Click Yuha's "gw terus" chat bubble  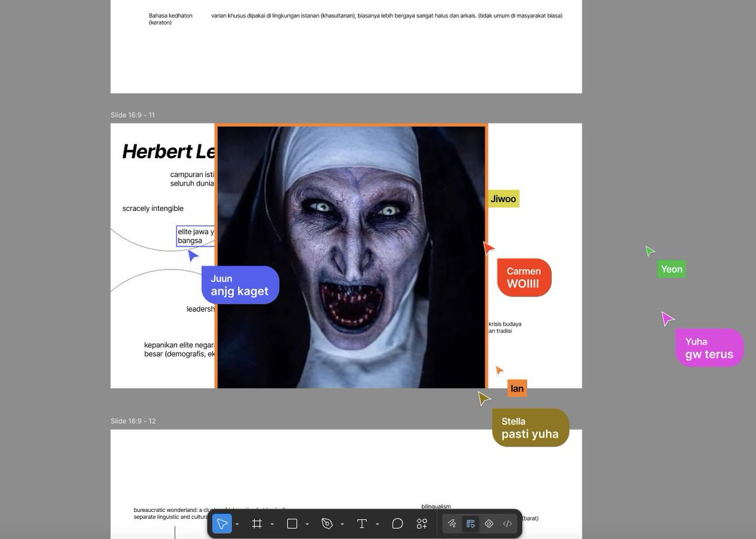point(709,348)
